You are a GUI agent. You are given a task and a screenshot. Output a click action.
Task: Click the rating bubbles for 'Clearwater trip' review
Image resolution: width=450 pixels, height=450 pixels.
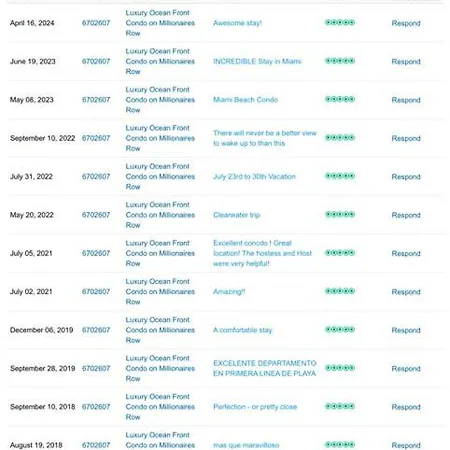[x=340, y=214]
